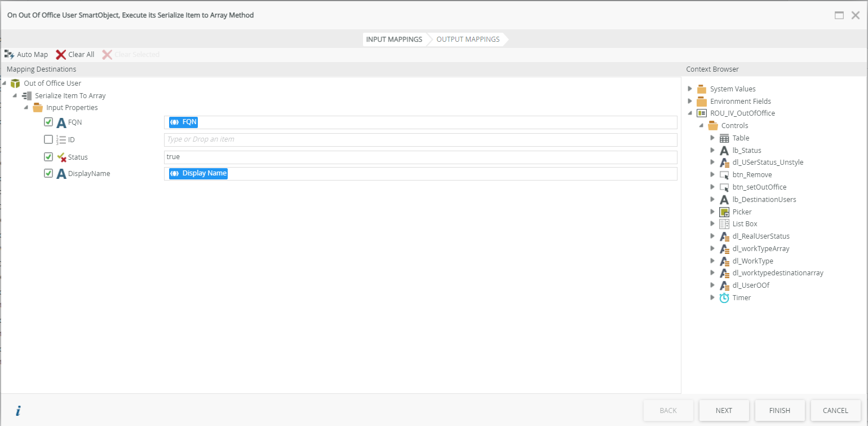Click the Auto Map toolbar icon
Image resolution: width=868 pixels, height=426 pixels.
tap(10, 55)
